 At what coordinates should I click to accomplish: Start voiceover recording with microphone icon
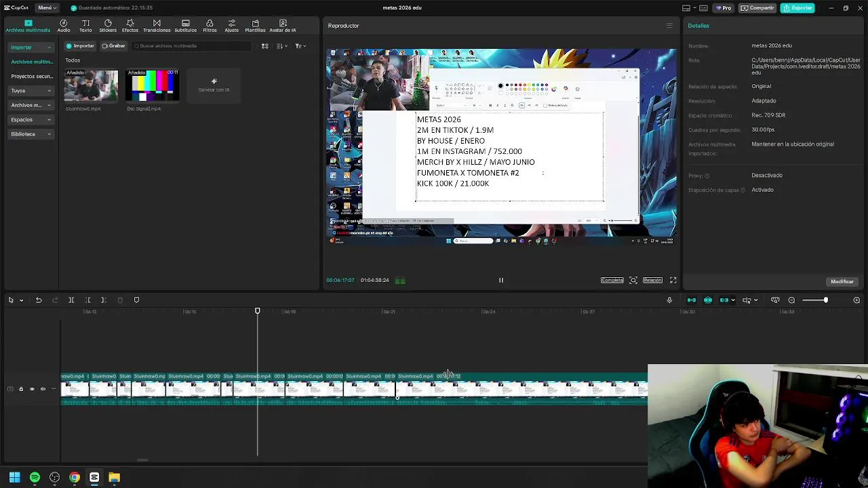point(670,300)
